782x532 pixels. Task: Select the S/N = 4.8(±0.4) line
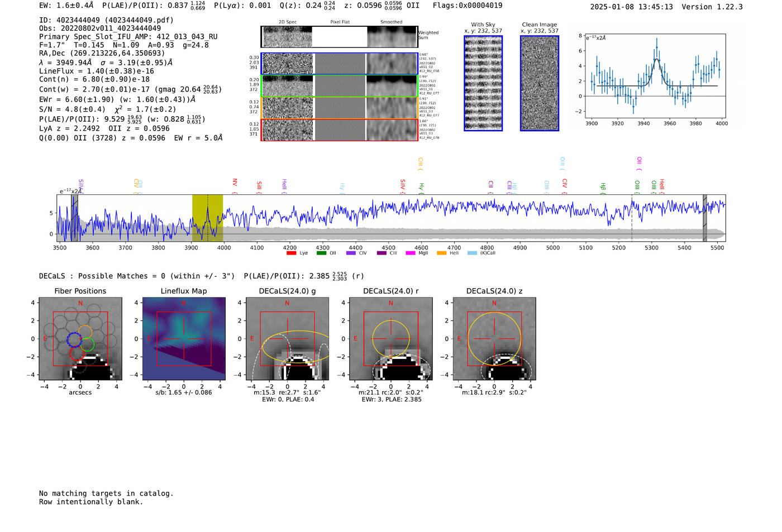click(x=107, y=109)
